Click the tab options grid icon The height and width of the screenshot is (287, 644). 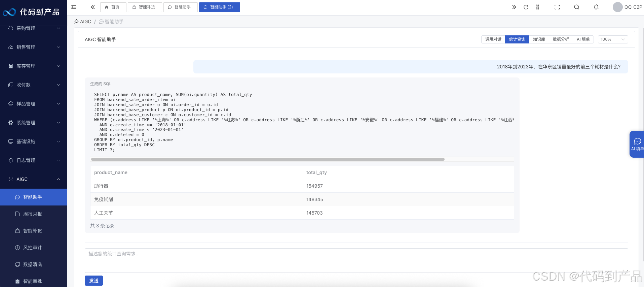pos(538,7)
